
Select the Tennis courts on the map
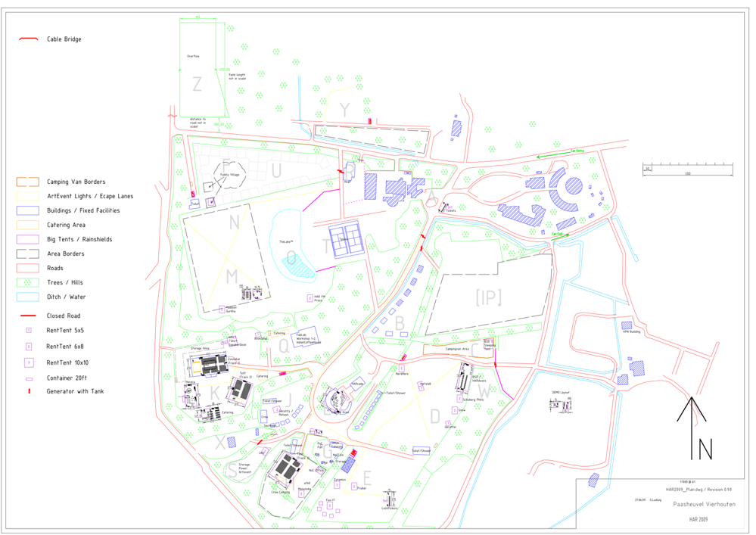coord(347,239)
